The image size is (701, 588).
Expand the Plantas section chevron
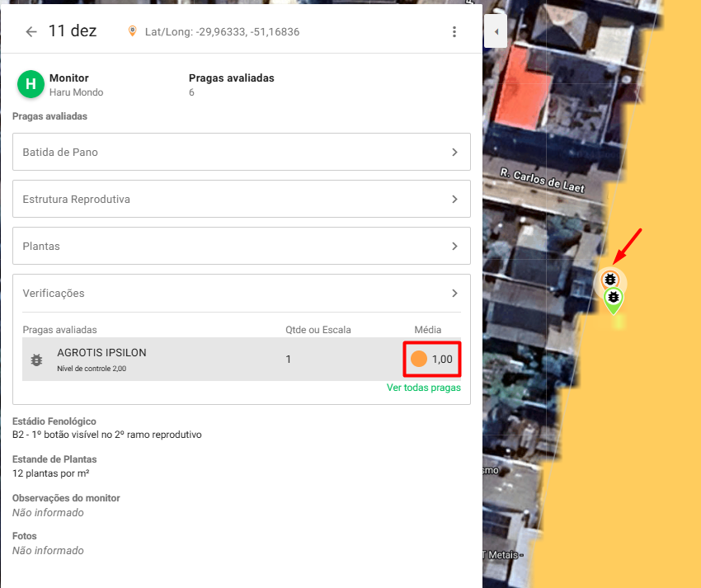tap(454, 247)
